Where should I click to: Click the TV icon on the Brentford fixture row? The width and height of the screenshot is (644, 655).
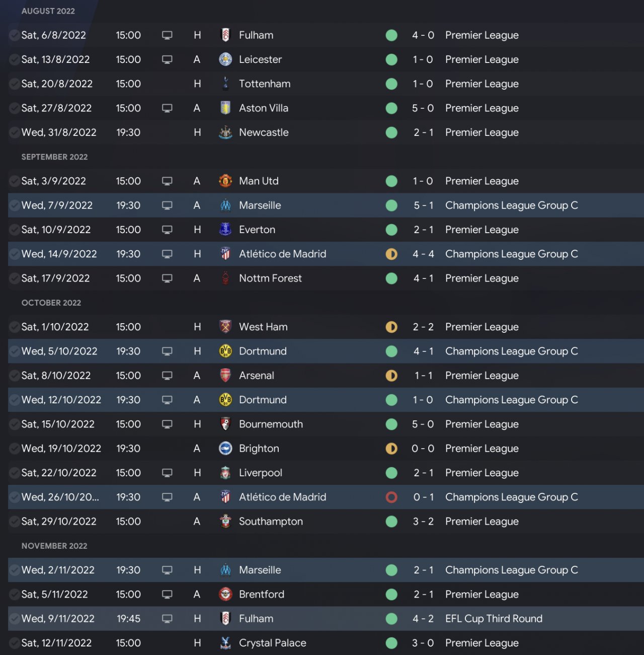167,595
